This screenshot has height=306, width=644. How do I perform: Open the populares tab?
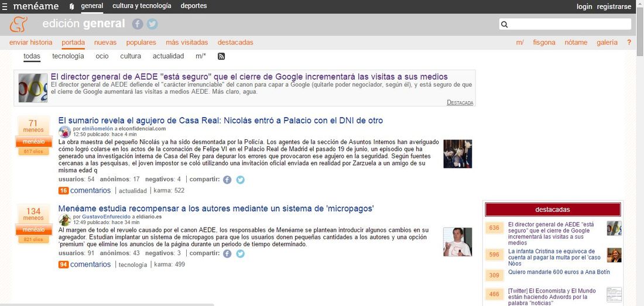141,42
